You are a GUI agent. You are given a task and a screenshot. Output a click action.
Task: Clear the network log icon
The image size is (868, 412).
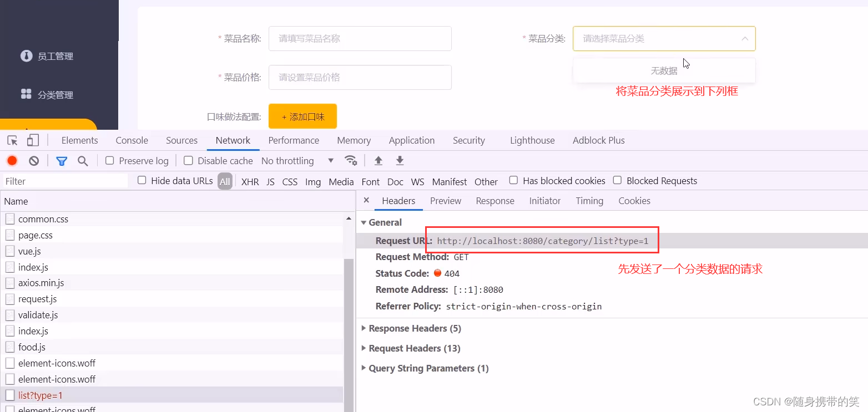pos(34,161)
